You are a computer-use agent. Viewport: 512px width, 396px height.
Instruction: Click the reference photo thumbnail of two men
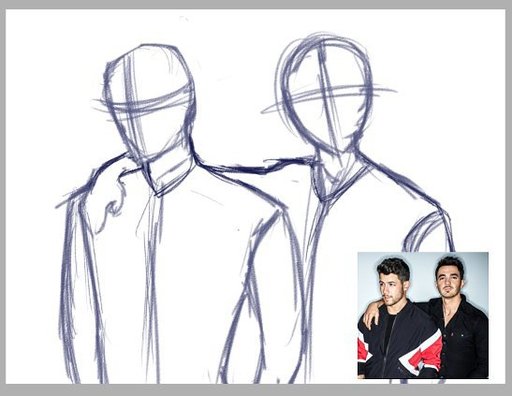[423, 315]
